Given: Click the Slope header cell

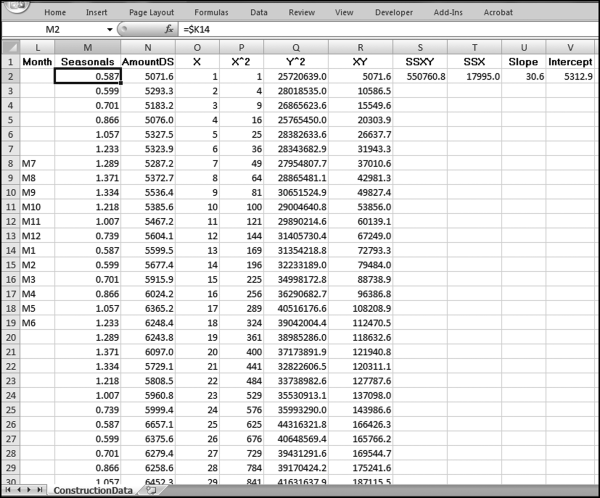Looking at the screenshot, I should 523,62.
